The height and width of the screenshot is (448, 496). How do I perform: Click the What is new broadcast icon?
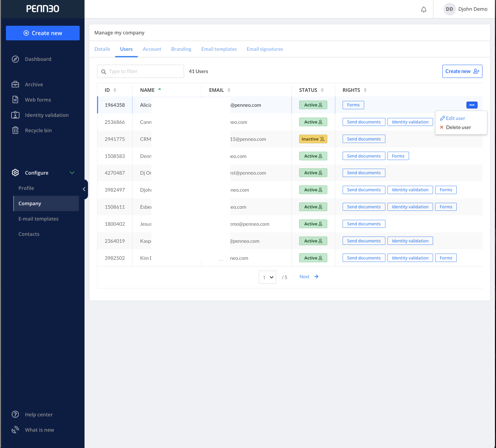click(15, 430)
